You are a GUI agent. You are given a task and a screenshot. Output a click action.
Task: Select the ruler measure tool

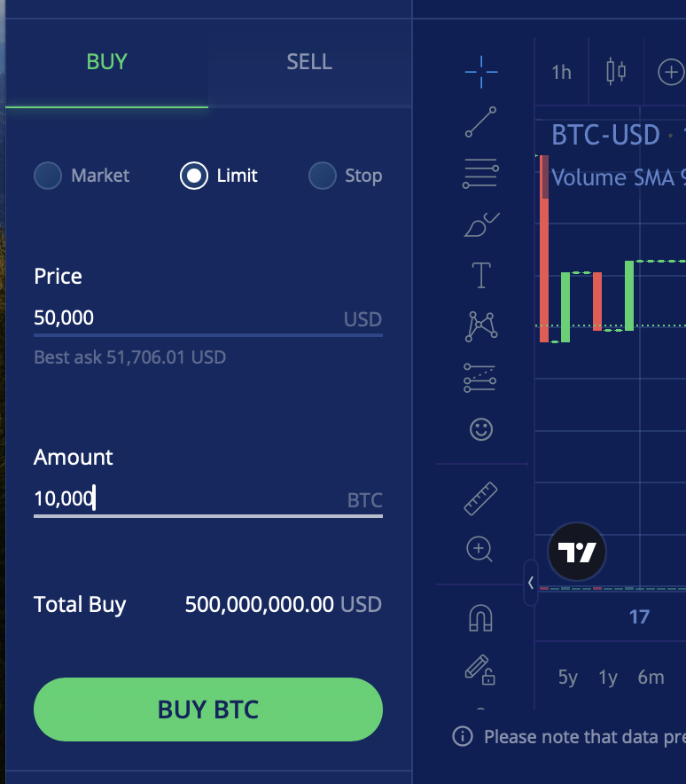click(x=480, y=498)
